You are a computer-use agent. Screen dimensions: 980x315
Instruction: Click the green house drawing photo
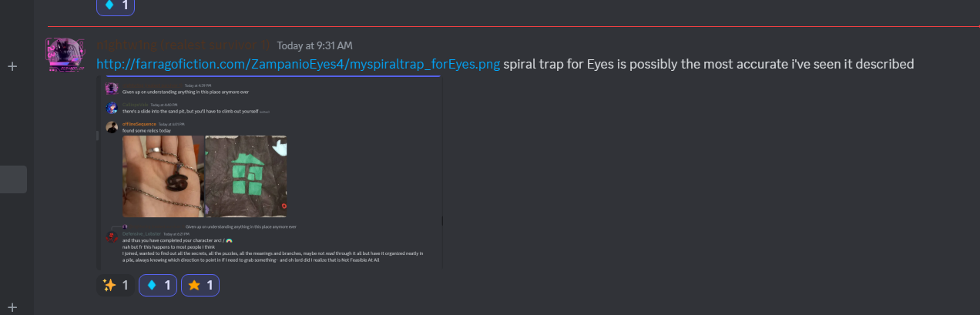pos(247,176)
